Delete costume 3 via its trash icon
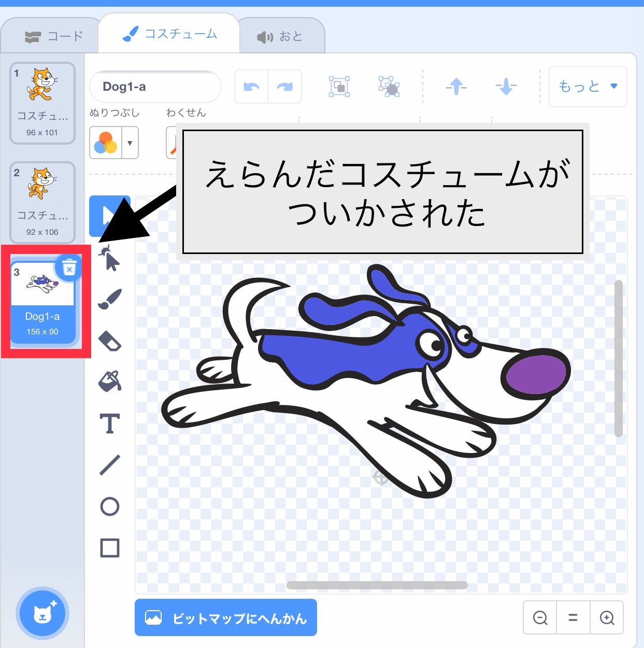This screenshot has height=648, width=644. 69,269
